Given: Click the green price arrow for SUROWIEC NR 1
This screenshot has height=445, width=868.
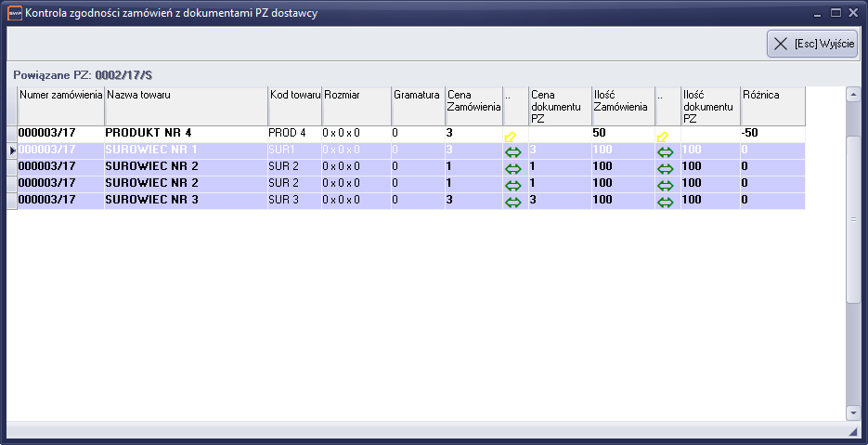Looking at the screenshot, I should pyautogui.click(x=512, y=151).
